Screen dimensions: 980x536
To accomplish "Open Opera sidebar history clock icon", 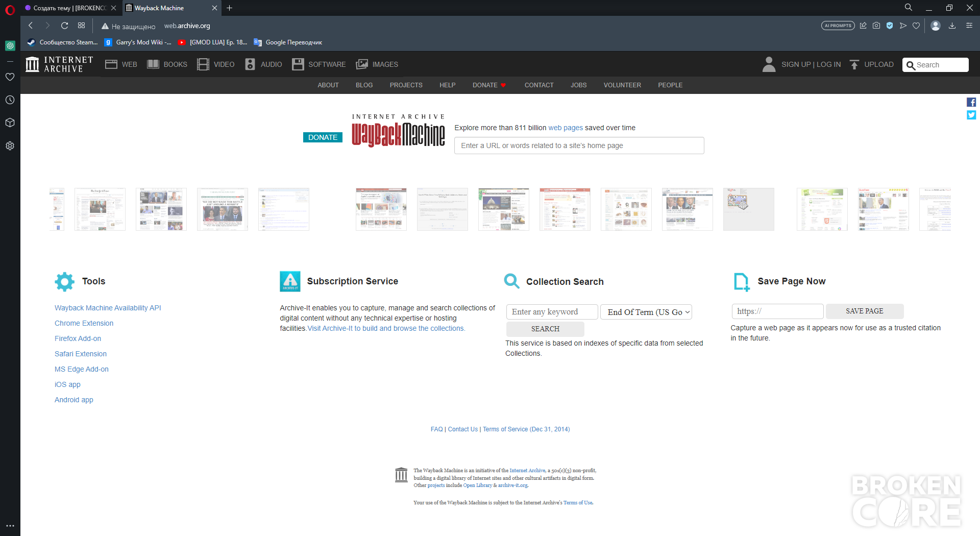I will [x=10, y=100].
